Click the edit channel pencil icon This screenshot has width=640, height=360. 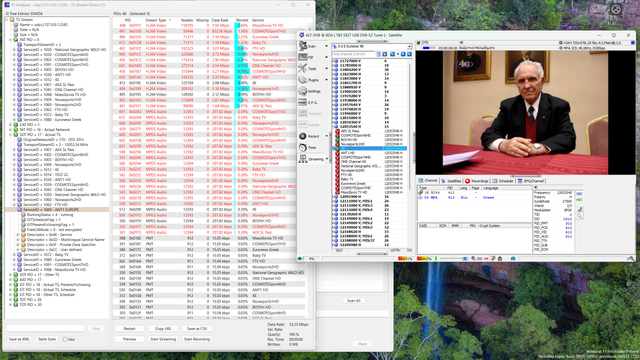click(580, 209)
